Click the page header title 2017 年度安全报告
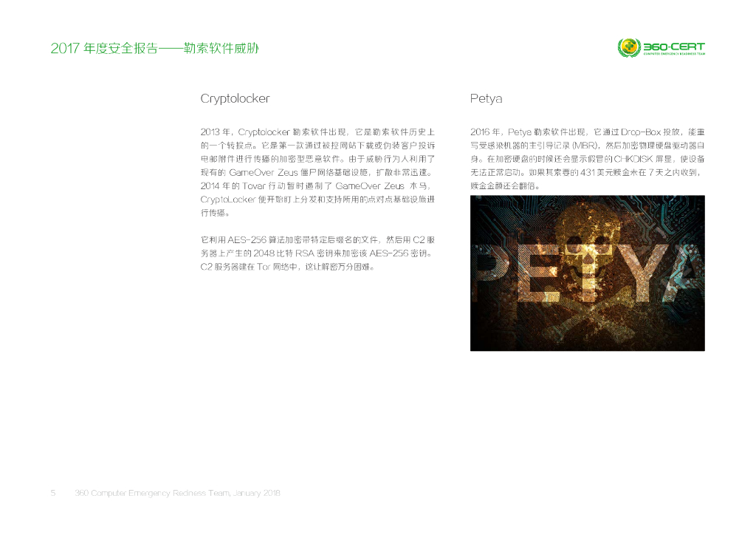This screenshot has height=535, width=756. tap(155, 48)
